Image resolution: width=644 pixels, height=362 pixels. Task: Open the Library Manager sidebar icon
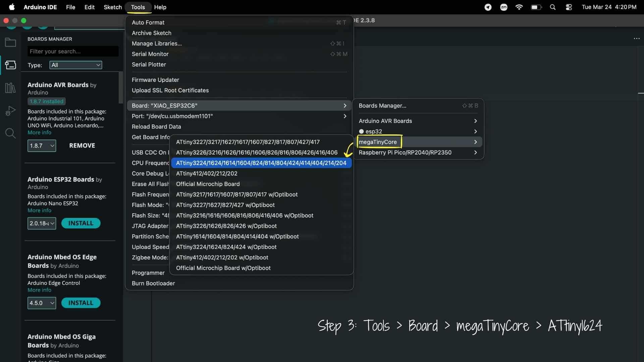point(10,88)
